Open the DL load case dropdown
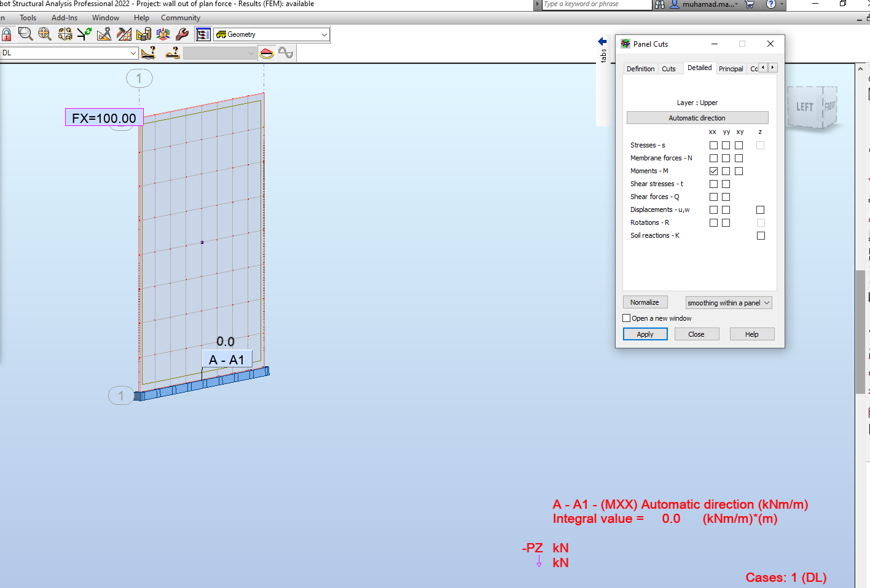The image size is (870, 588). click(x=134, y=53)
